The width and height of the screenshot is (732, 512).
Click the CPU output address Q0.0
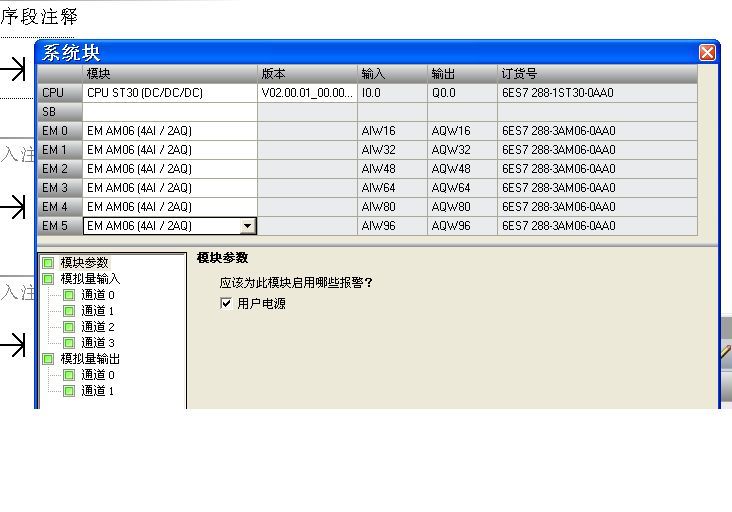[462, 93]
